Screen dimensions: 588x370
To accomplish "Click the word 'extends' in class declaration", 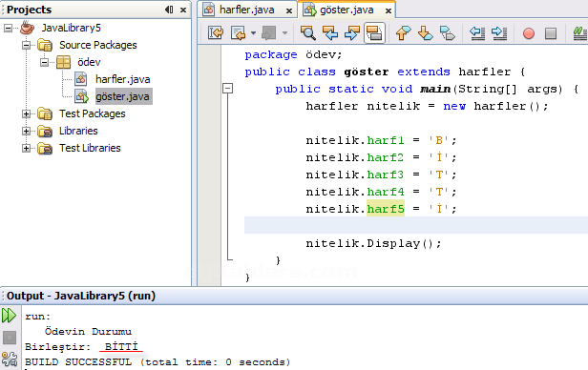I will coord(424,72).
